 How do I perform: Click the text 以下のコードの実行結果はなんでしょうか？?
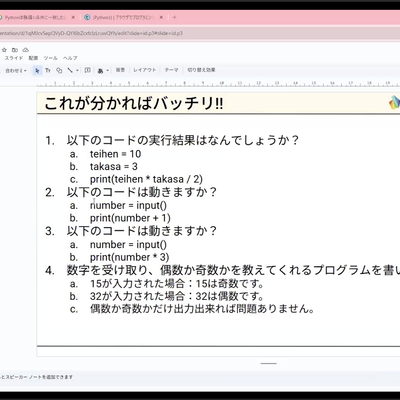(x=182, y=140)
